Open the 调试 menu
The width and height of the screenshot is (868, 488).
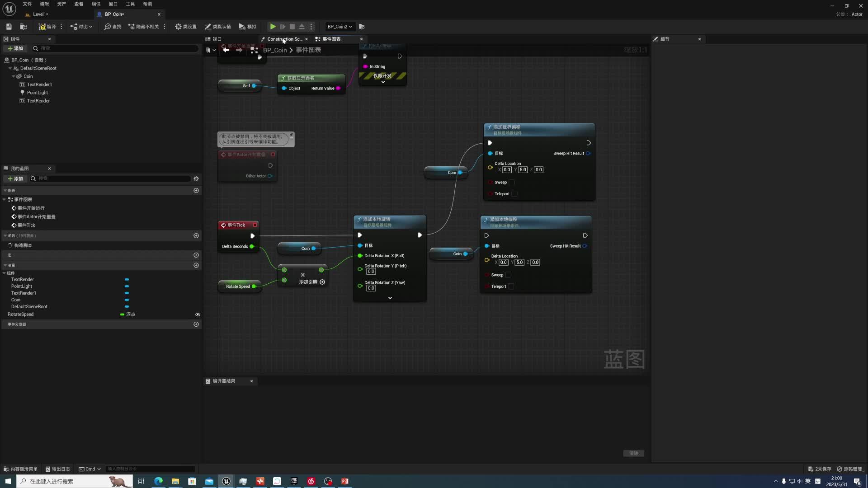point(96,4)
